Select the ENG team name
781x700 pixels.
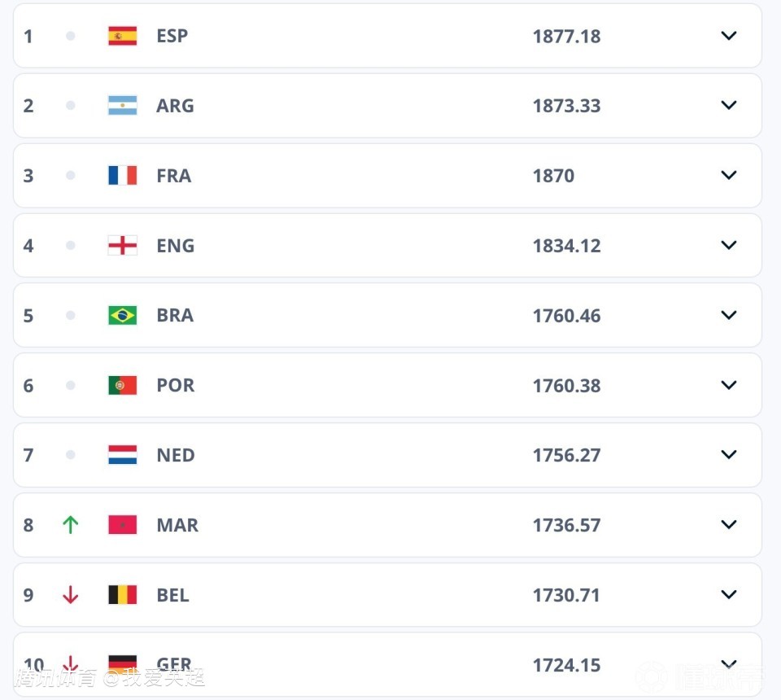(175, 246)
